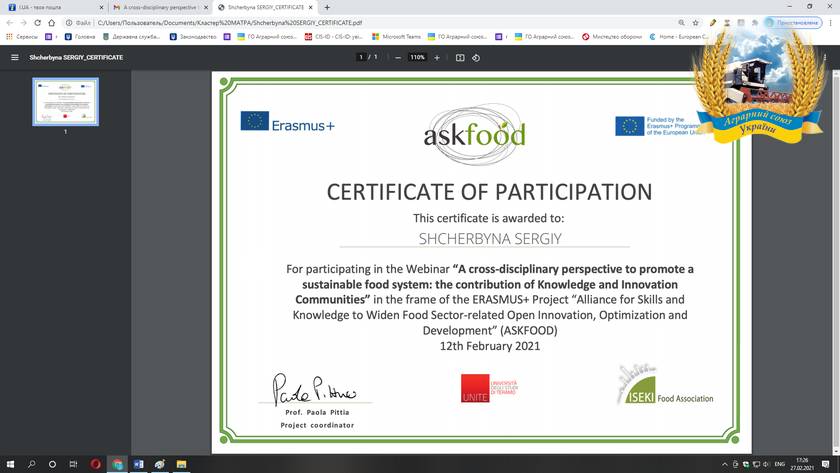The width and height of the screenshot is (840, 473).
Task: Open Cortana circle in the taskbar
Action: click(x=52, y=464)
